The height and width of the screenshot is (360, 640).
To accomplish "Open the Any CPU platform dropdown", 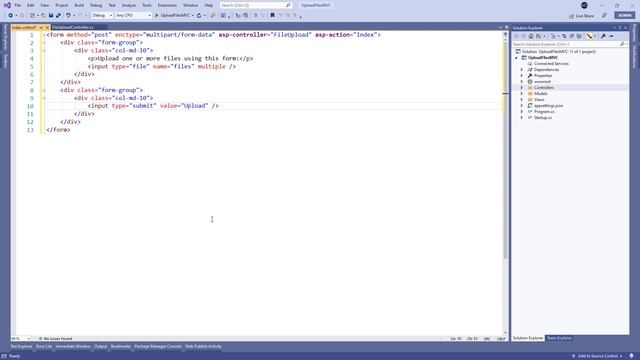I will pyautogui.click(x=133, y=16).
